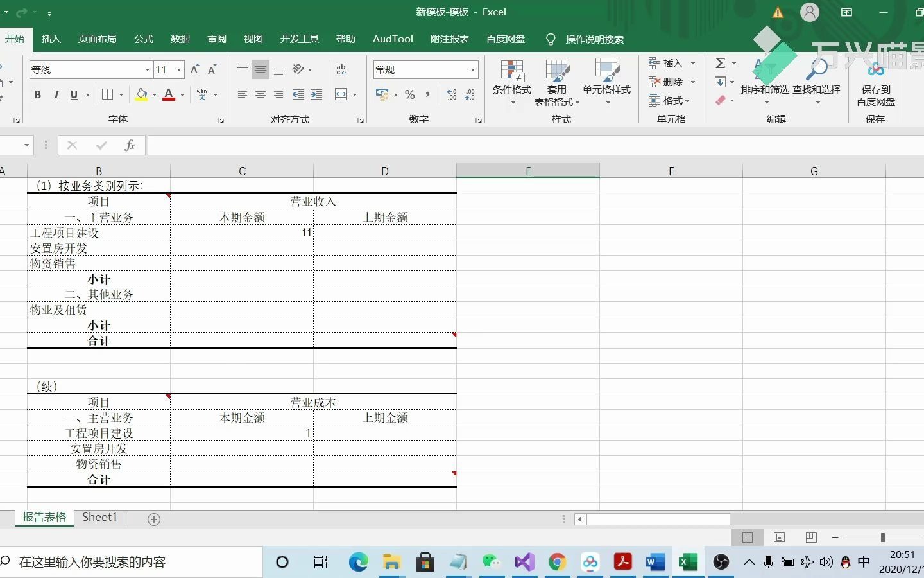The height and width of the screenshot is (578, 924).
Task: Apply the Accounting Number Format icon
Action: pos(382,94)
